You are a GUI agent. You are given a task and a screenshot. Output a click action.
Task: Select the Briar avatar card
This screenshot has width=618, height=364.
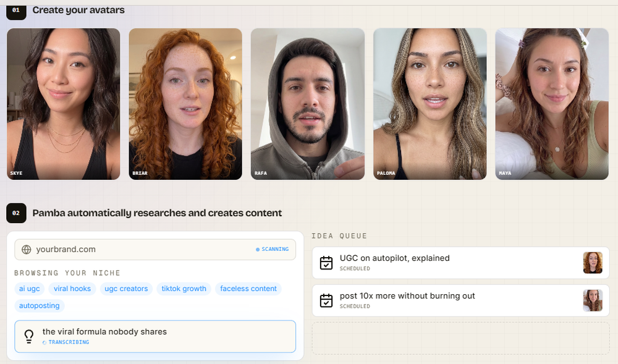(x=185, y=104)
